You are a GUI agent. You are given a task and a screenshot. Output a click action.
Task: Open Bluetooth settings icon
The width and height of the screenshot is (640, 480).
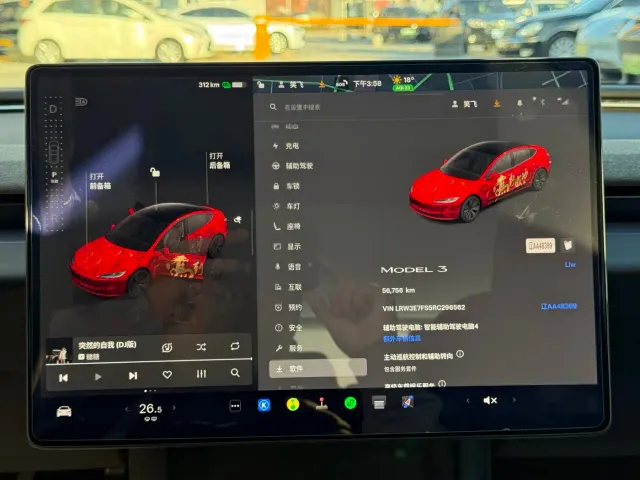pos(542,102)
